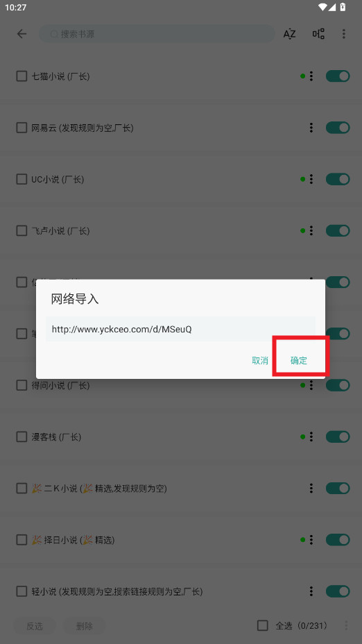Disable the 飞卢小说 source switch

point(338,231)
